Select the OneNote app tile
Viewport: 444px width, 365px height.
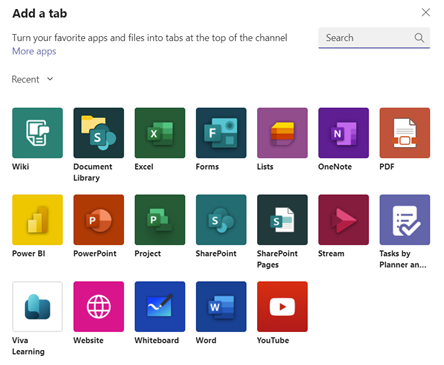click(344, 133)
